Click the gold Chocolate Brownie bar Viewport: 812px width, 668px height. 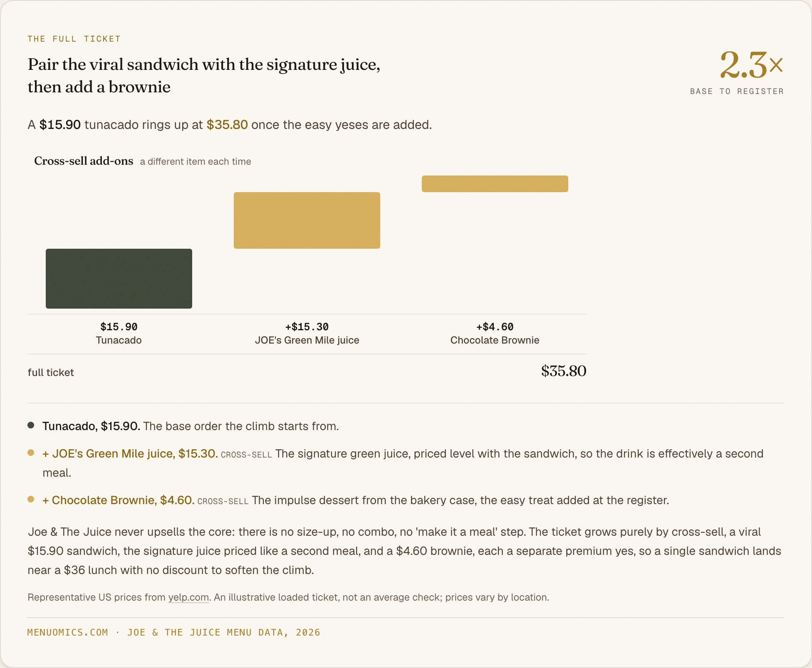(495, 184)
